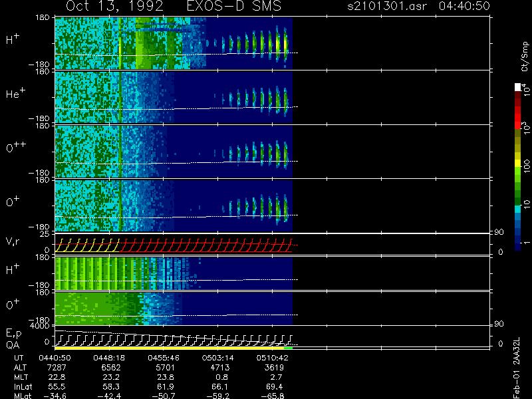This screenshot has width=532, height=399.
Task: Select UT value '0510:42'
Action: coord(272,358)
